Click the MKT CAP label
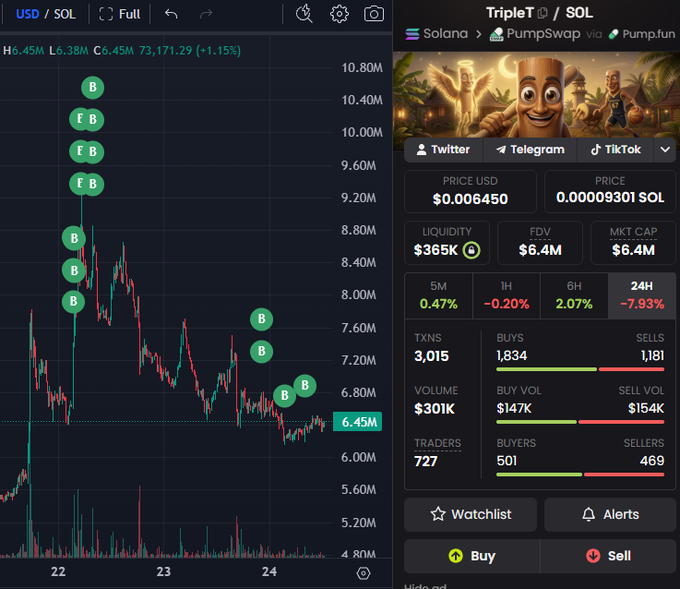Image resolution: width=680 pixels, height=589 pixels. pos(633,232)
